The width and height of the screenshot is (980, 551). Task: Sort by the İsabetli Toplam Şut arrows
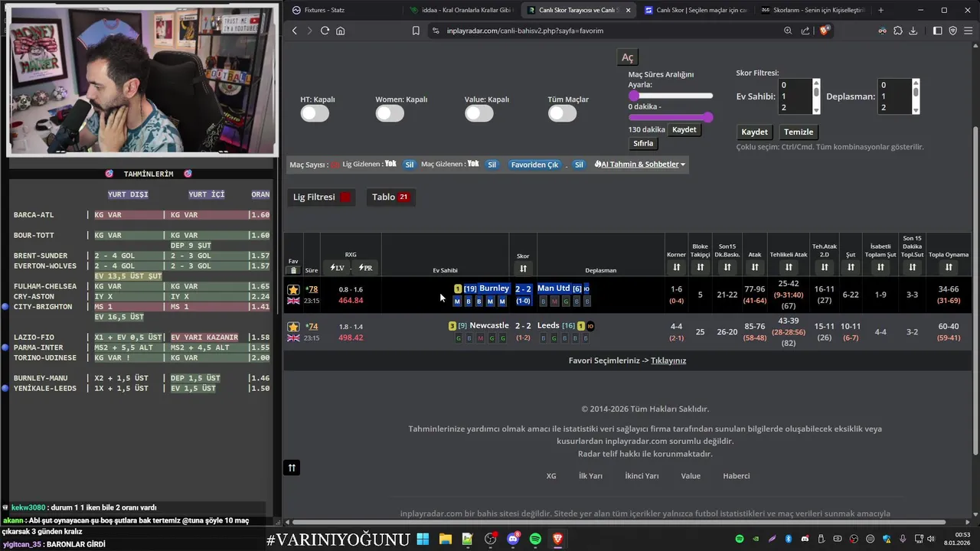880,267
